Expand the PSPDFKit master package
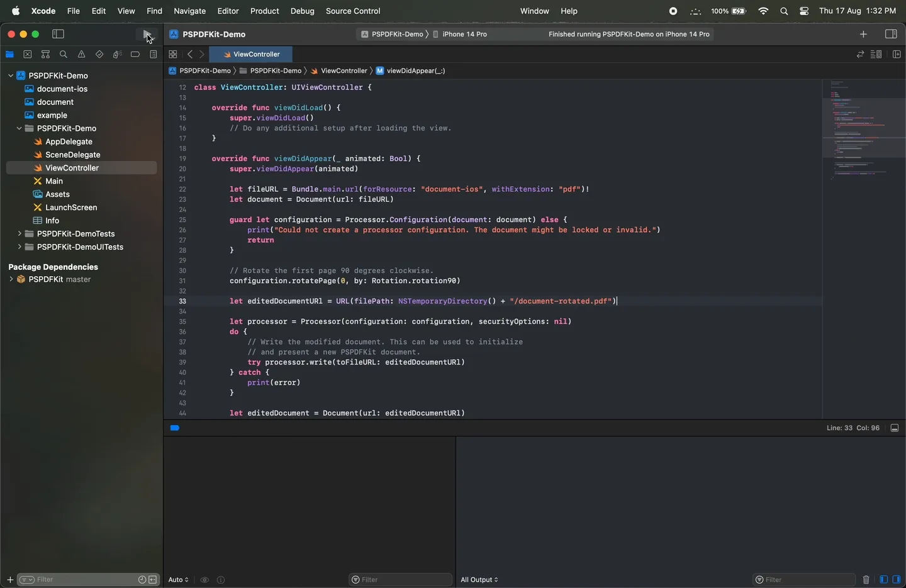Viewport: 906px width, 588px height. (x=11, y=279)
